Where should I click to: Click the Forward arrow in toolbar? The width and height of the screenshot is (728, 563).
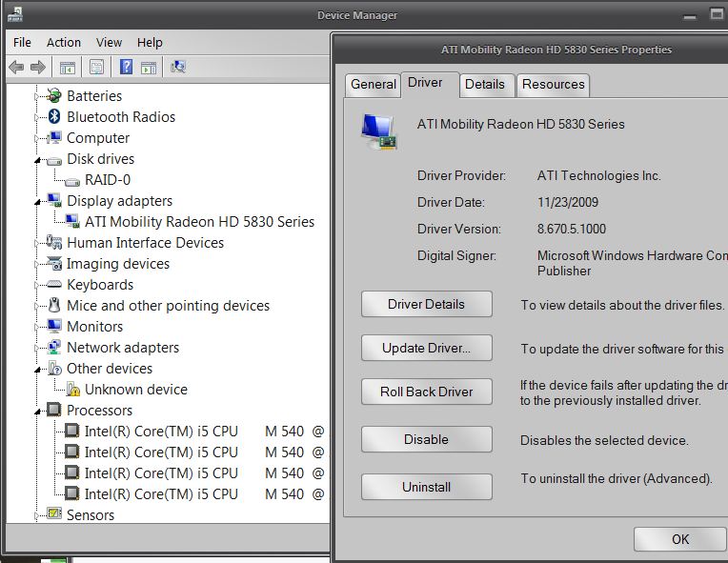click(x=38, y=68)
